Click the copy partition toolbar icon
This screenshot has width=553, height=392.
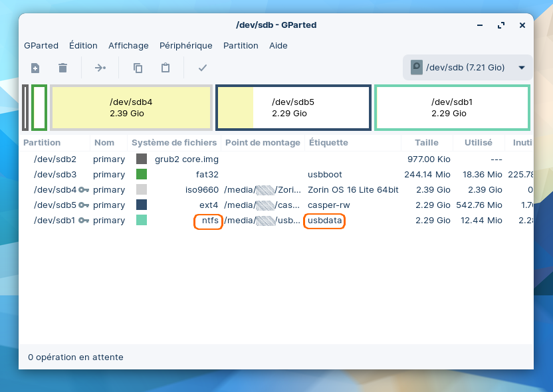click(138, 68)
